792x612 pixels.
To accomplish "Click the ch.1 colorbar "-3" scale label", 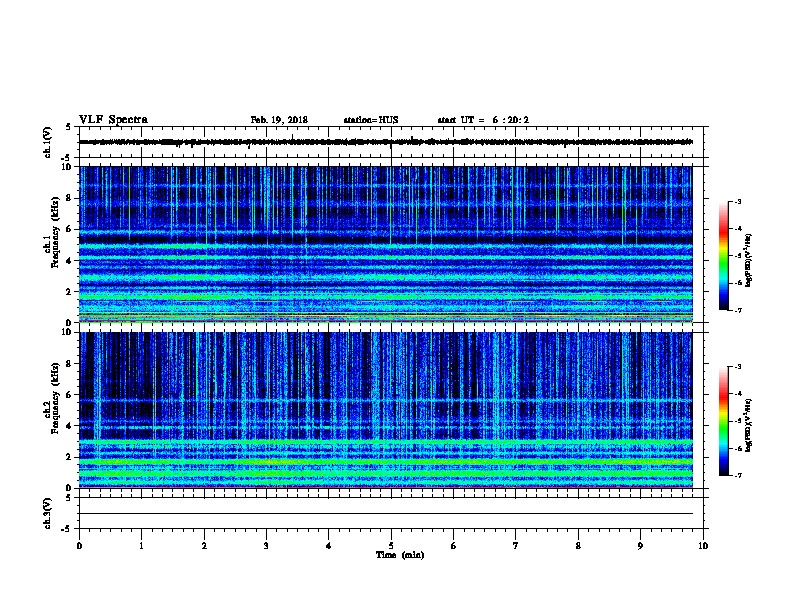I will pos(738,201).
